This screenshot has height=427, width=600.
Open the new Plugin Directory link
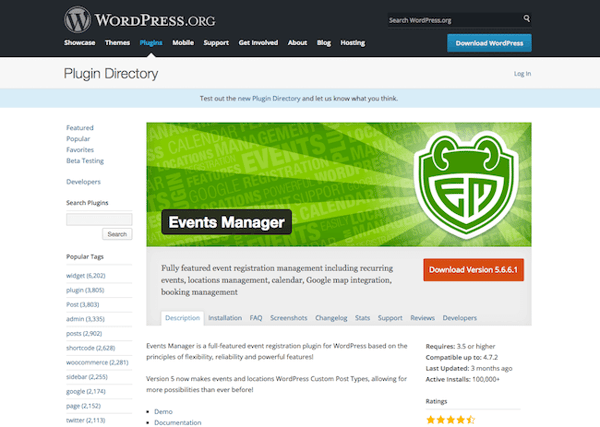pyautogui.click(x=269, y=98)
